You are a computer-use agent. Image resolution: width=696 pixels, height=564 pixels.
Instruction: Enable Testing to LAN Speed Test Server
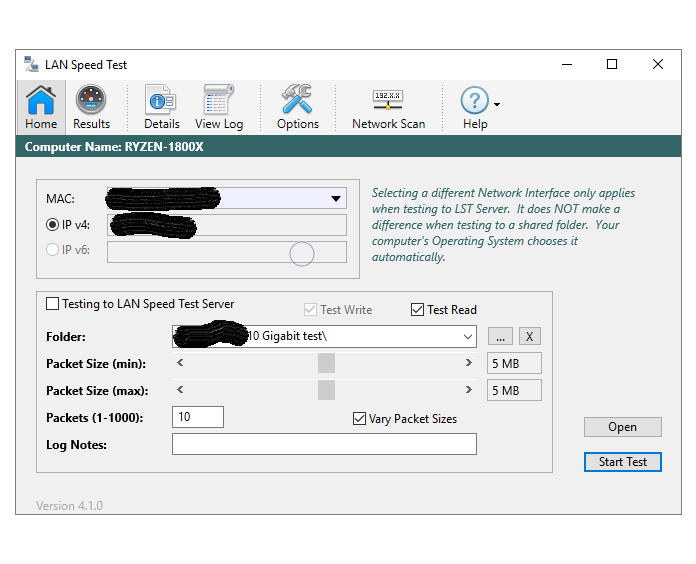click(52, 304)
